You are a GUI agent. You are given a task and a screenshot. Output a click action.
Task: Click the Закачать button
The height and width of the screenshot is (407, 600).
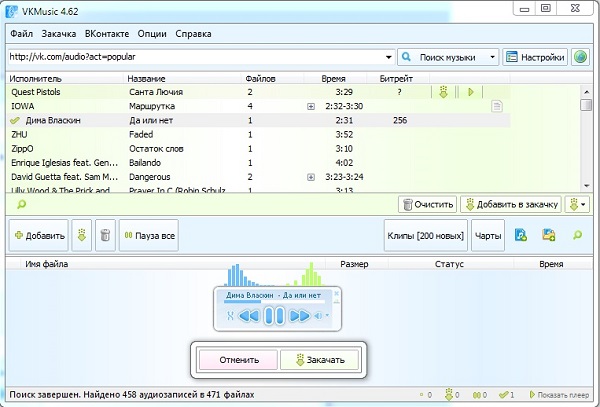[x=320, y=360]
